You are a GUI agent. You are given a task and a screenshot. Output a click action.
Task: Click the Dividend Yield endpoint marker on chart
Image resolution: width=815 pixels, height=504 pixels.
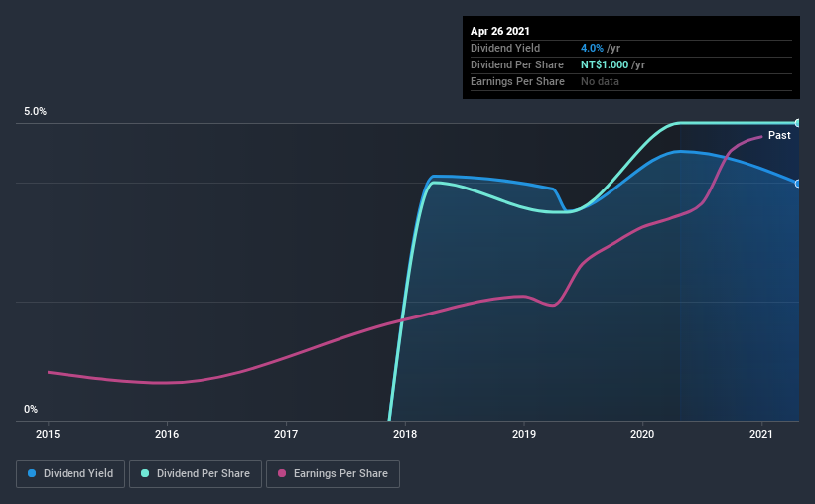[x=798, y=184]
